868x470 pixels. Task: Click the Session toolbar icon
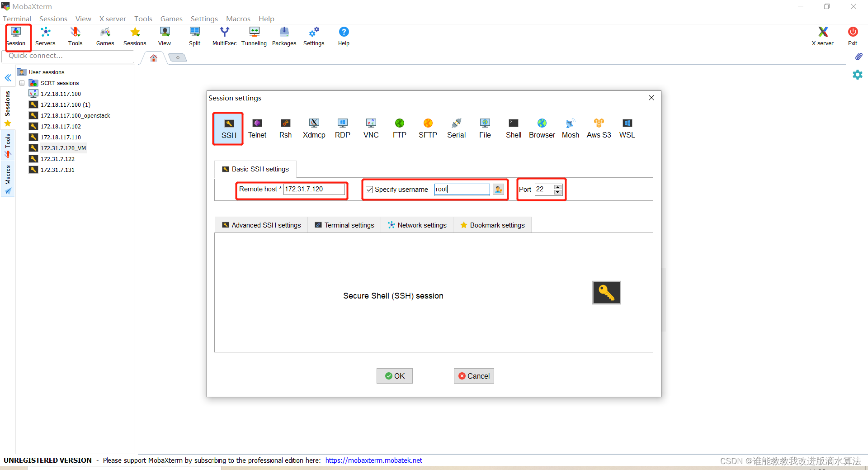[x=16, y=37]
